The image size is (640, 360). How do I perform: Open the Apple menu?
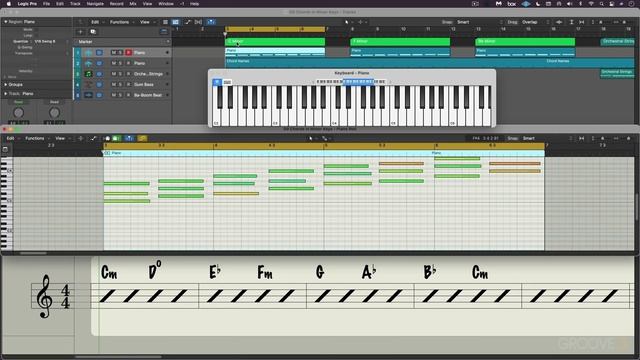pos(8,4)
